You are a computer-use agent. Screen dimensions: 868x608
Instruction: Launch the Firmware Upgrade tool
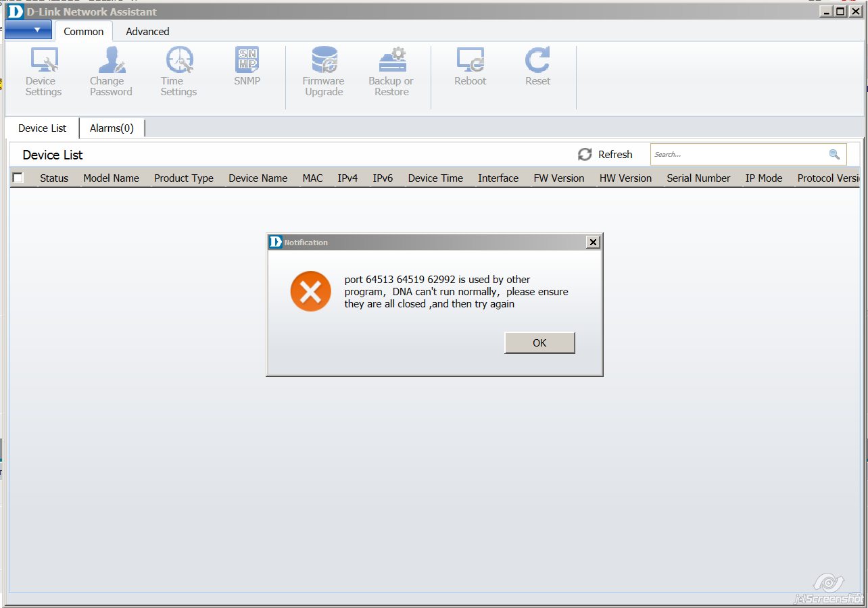[324, 72]
